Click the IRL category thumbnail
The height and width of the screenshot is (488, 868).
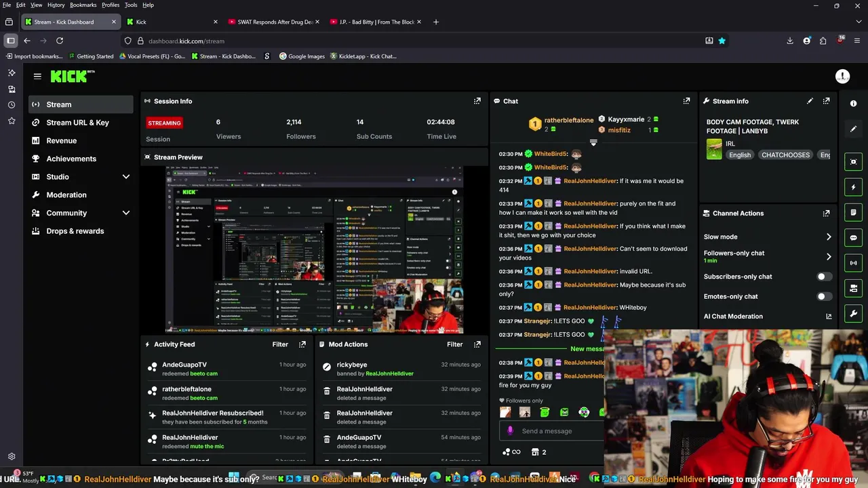(x=714, y=149)
